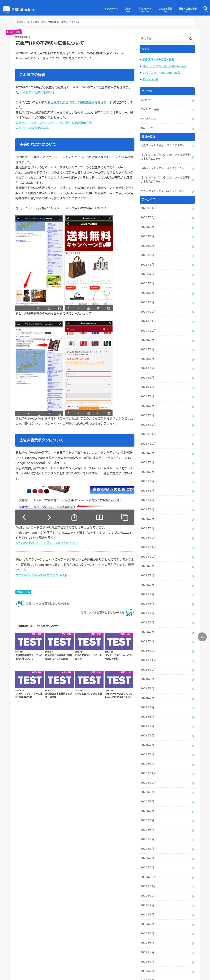210x980 pixels.
Task: Open the Louis Vuitton 送料無料キャンペーン screenshot image
Action: tap(89, 263)
